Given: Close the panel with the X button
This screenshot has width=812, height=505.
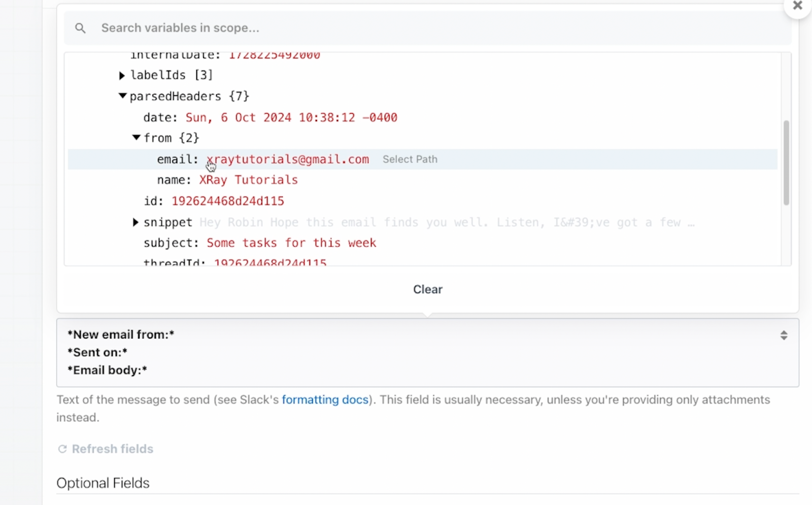Looking at the screenshot, I should point(797,6).
